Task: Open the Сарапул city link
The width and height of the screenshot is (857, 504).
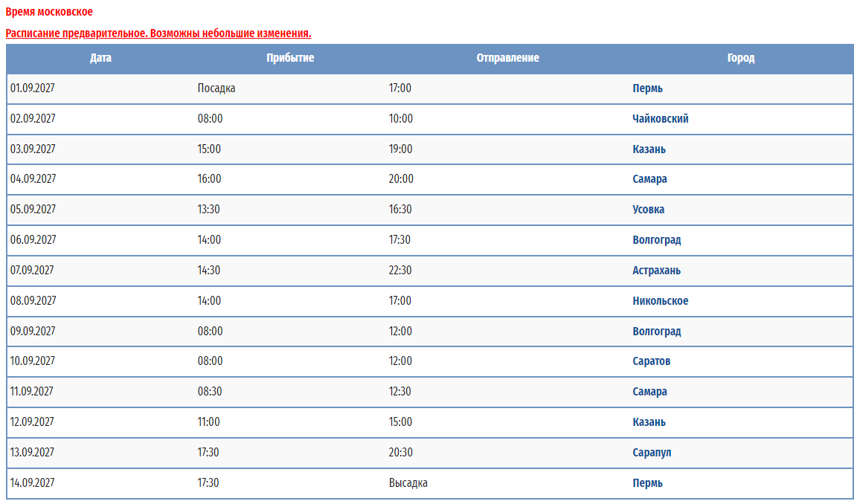Action: pyautogui.click(x=652, y=453)
